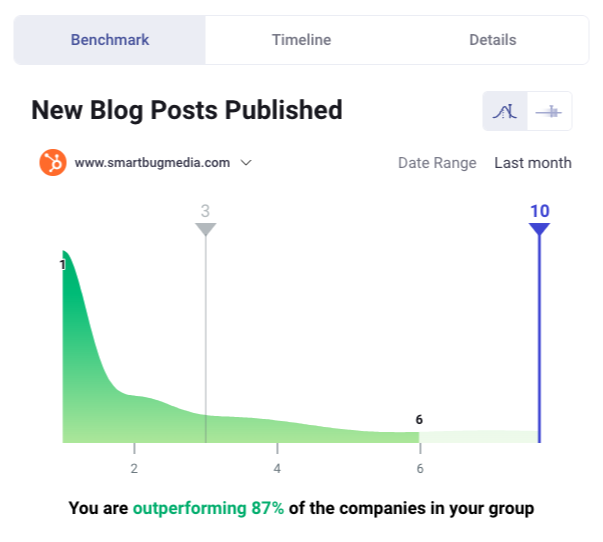This screenshot has width=603, height=542.
Task: Open the Details tab
Action: click(x=493, y=40)
